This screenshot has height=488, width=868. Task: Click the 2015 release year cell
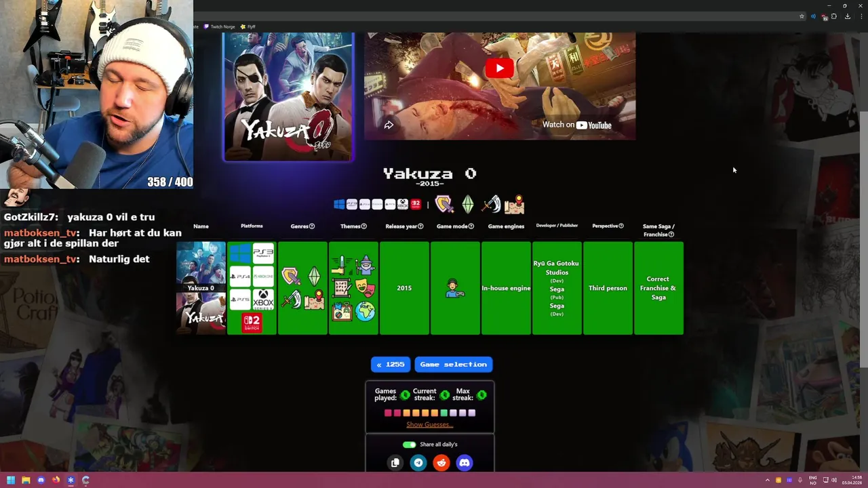(x=404, y=288)
